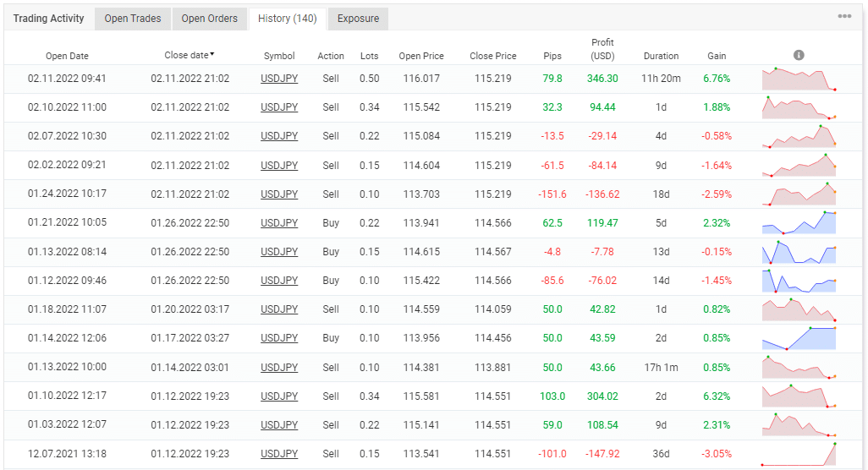Sort table by Close Price header
Screen dimensions: 868x470
(x=492, y=56)
